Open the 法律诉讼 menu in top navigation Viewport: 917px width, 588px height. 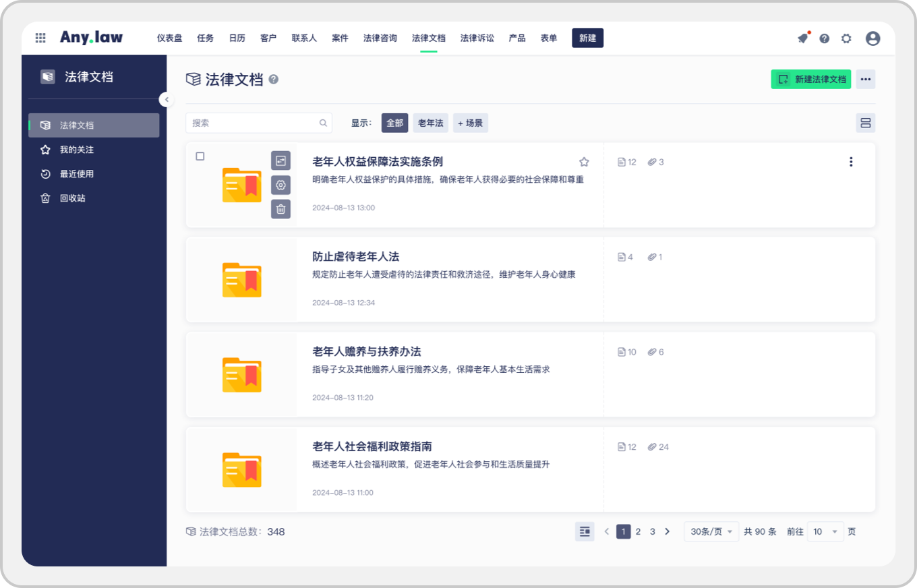477,38
